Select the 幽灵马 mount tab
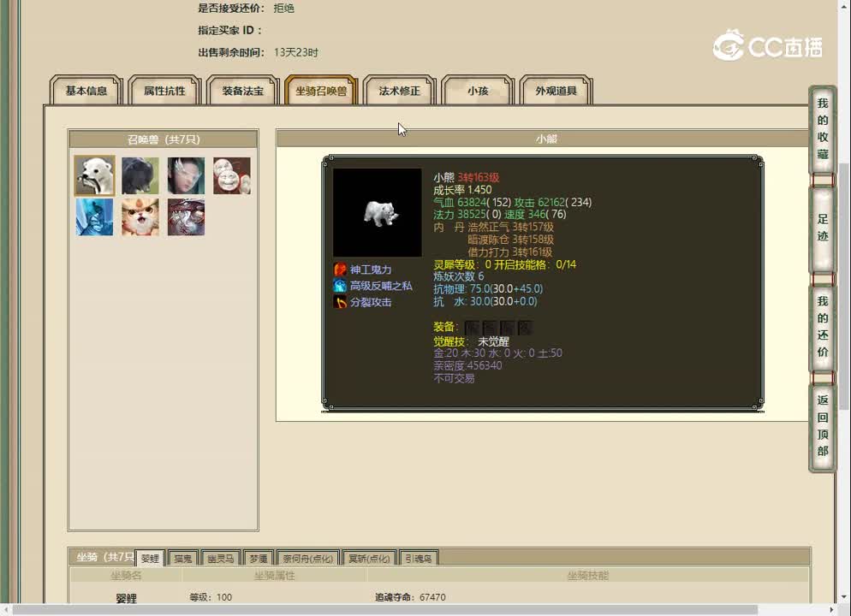Image resolution: width=851 pixels, height=616 pixels. coord(220,558)
